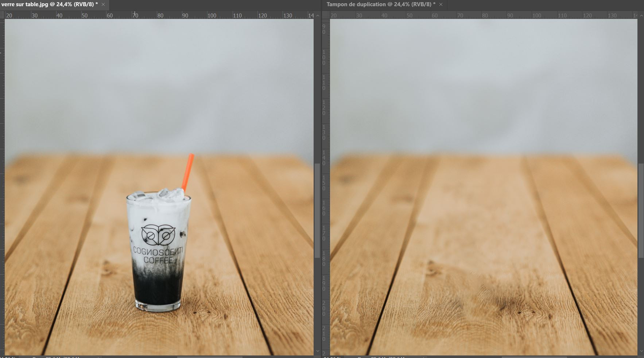Click the left document's scroll-down arrow

click(317, 352)
